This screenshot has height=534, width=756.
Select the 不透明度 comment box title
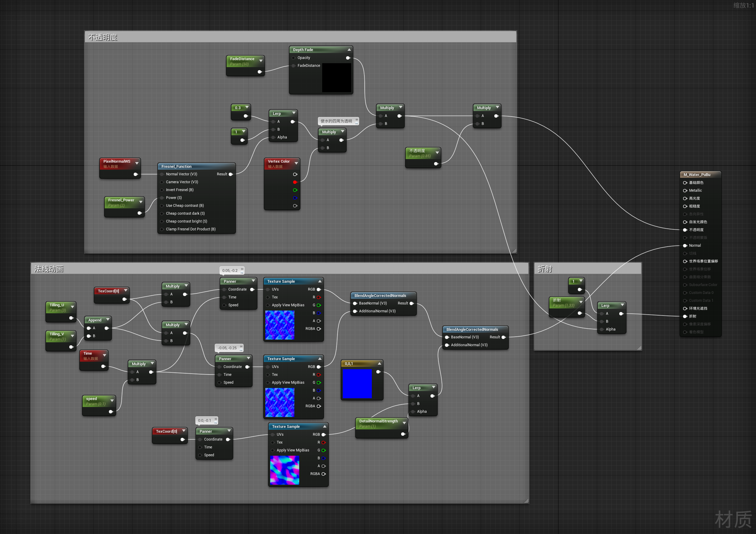[103, 37]
